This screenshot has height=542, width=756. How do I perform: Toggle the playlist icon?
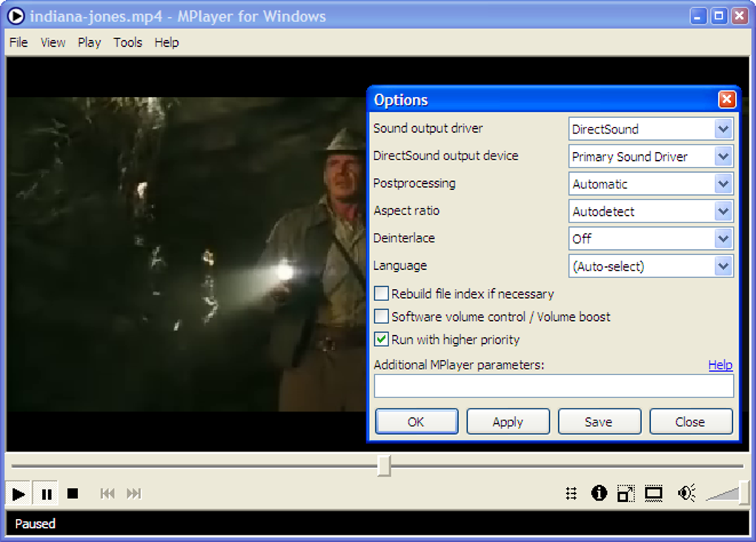pyautogui.click(x=571, y=494)
